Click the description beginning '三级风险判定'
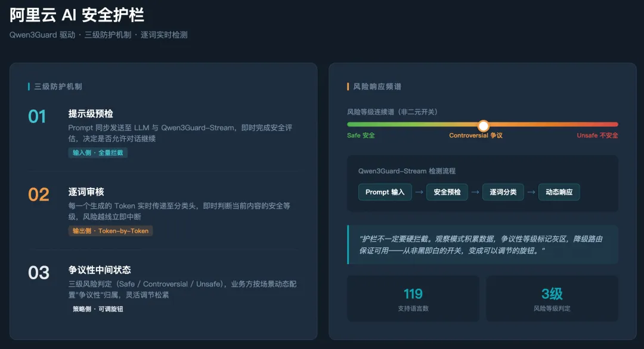 [182, 289]
